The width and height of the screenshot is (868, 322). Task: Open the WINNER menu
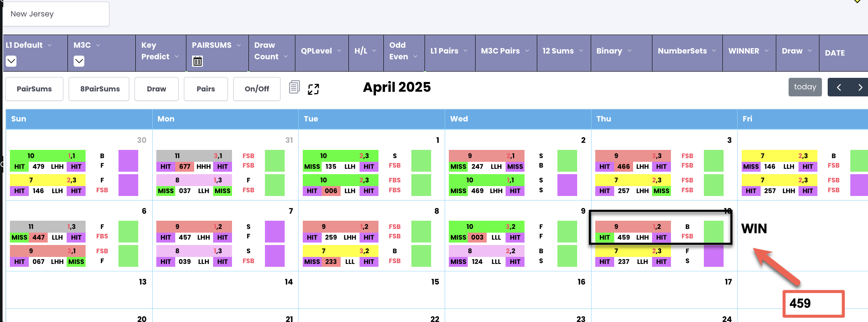tap(749, 51)
